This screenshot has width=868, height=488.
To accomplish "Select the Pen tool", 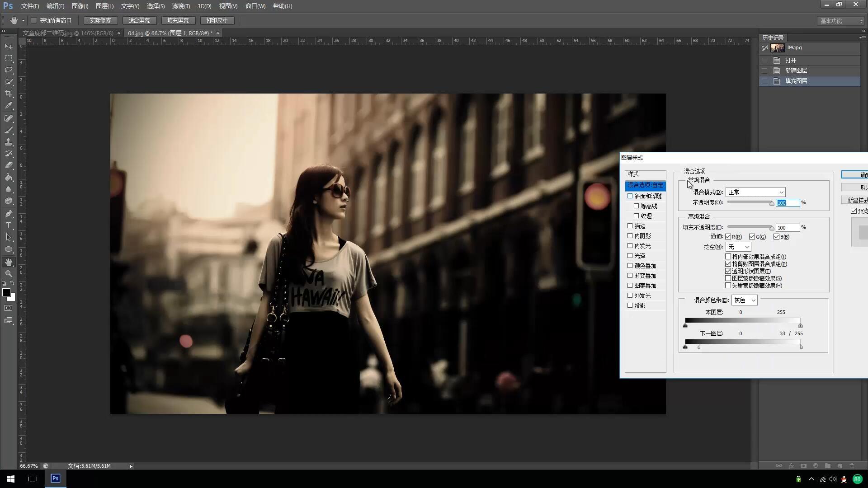I will pyautogui.click(x=9, y=213).
